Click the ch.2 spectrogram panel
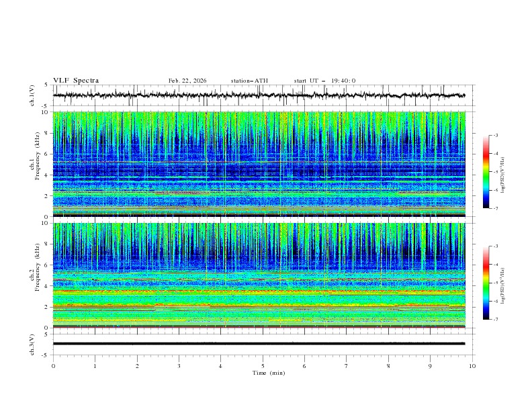 (259, 275)
